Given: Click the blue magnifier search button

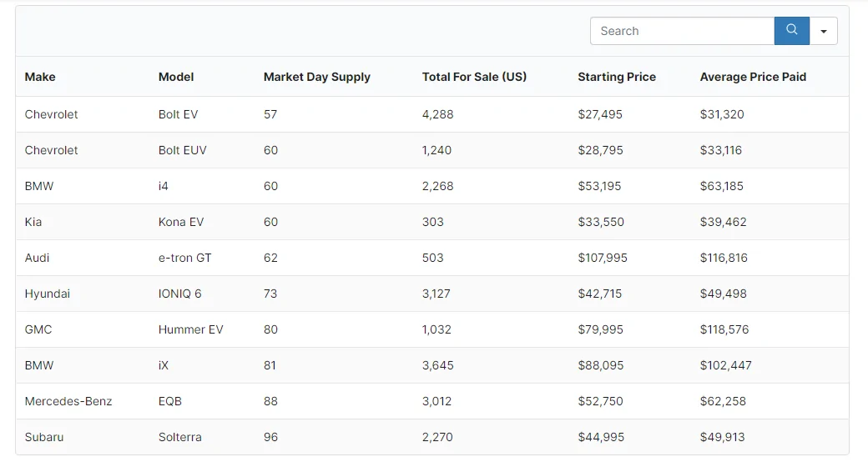Looking at the screenshot, I should pos(791,31).
